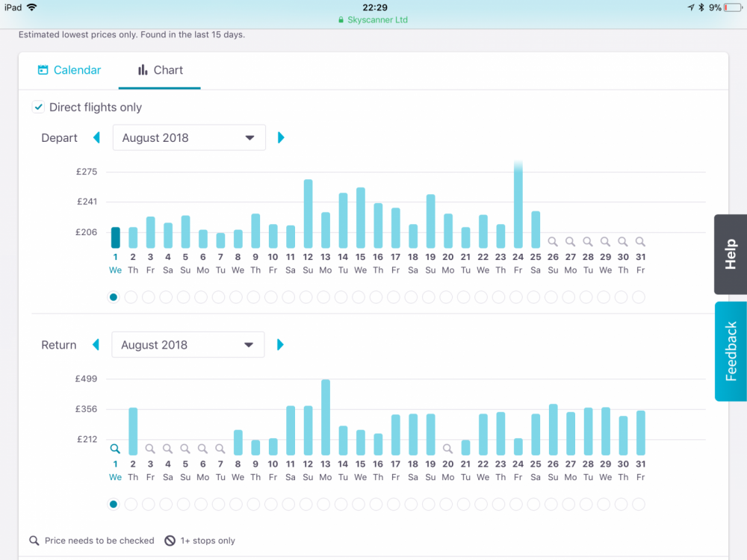This screenshot has width=747, height=560.
Task: Open the Depart month dropdown
Action: [x=189, y=137]
